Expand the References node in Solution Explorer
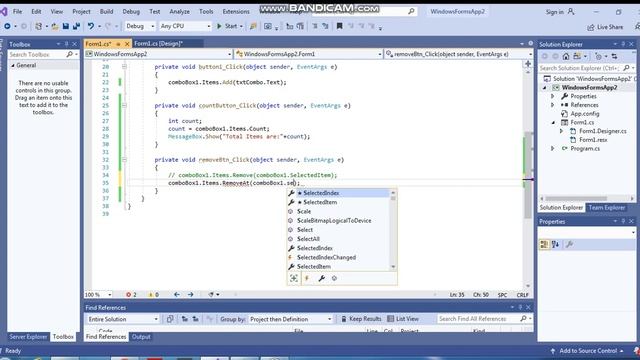Image resolution: width=640 pixels, height=360 pixels. pyautogui.click(x=553, y=105)
